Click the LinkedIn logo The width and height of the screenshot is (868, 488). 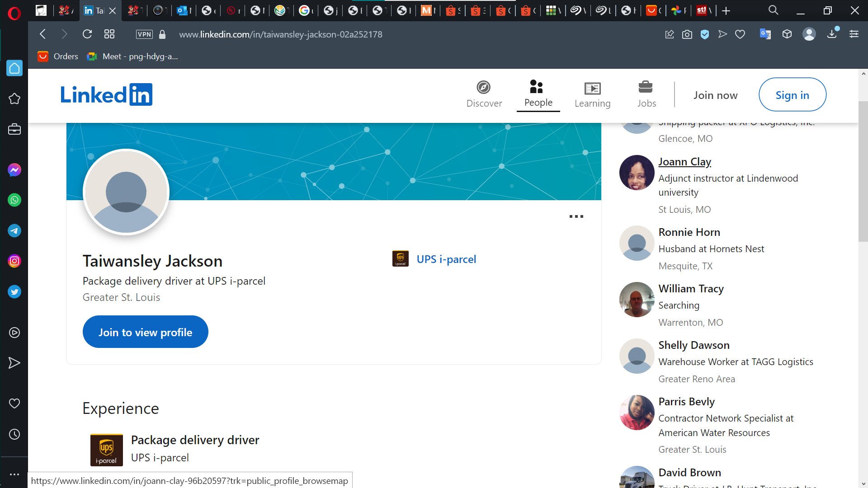click(107, 94)
